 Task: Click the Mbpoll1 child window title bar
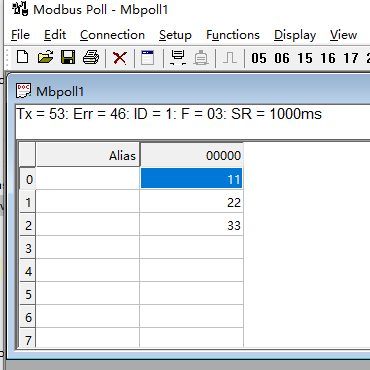(190, 91)
